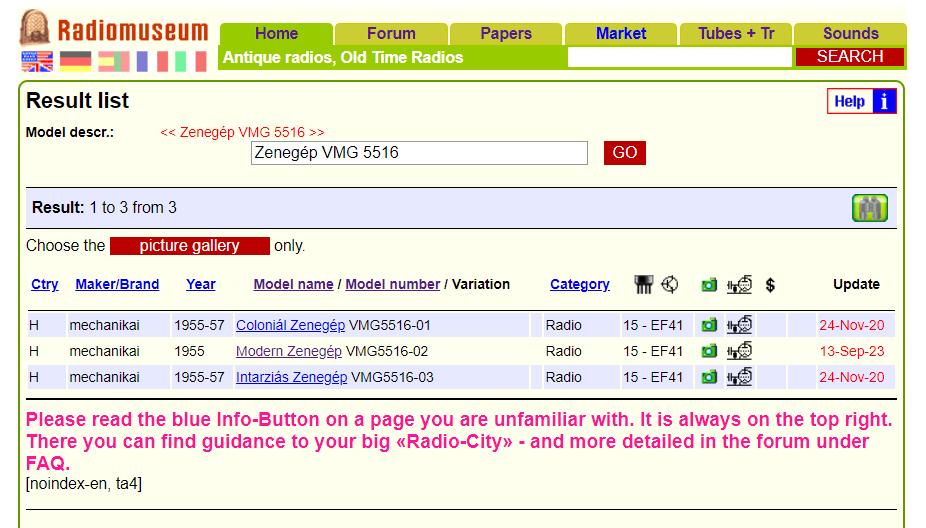Click the green binoculars search icon
Image resolution: width=926 pixels, height=528 pixels.
tap(869, 208)
